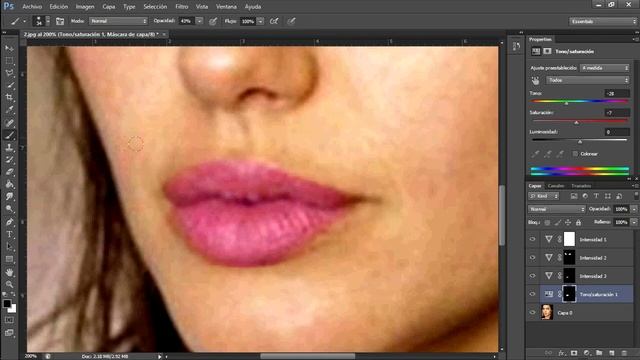Toggle tablet pressure for opacity
The image size is (640, 360).
coord(213,21)
